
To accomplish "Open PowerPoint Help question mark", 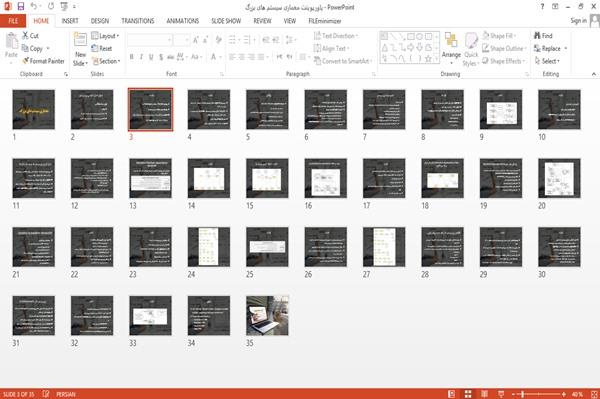I will pyautogui.click(x=542, y=7).
